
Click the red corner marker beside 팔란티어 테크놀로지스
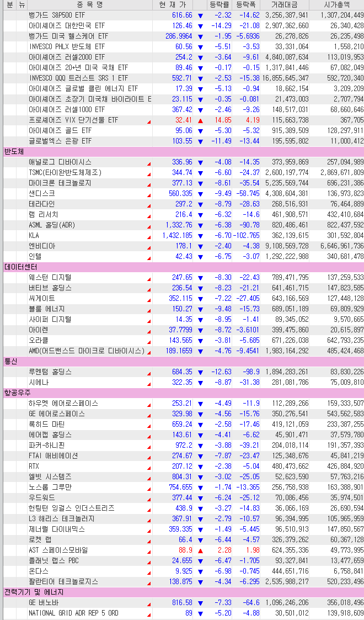pyautogui.click(x=149, y=584)
